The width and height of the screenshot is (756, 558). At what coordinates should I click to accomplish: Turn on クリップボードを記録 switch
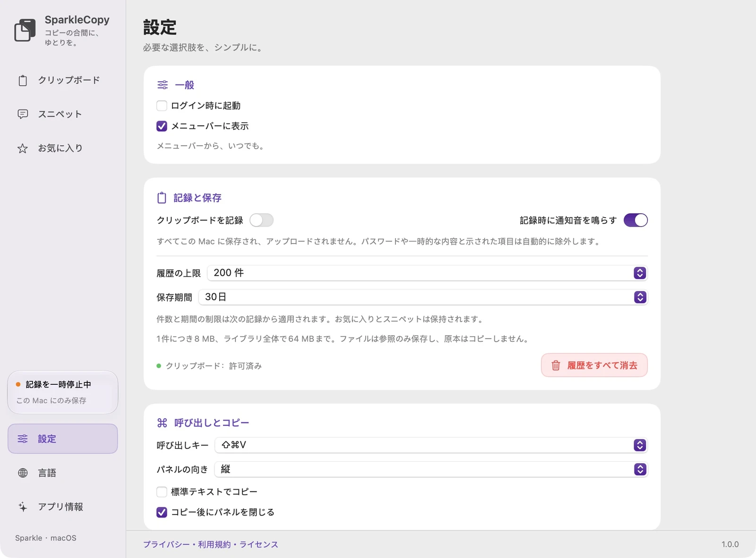click(x=261, y=220)
